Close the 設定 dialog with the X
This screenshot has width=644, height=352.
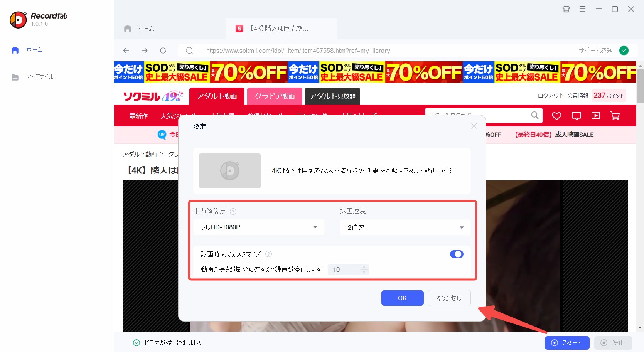click(x=474, y=126)
